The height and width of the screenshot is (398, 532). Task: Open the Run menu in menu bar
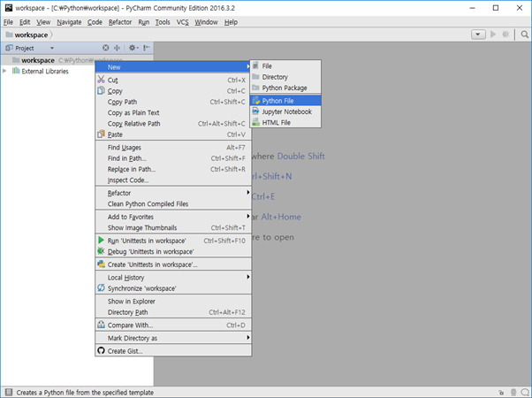coord(143,22)
